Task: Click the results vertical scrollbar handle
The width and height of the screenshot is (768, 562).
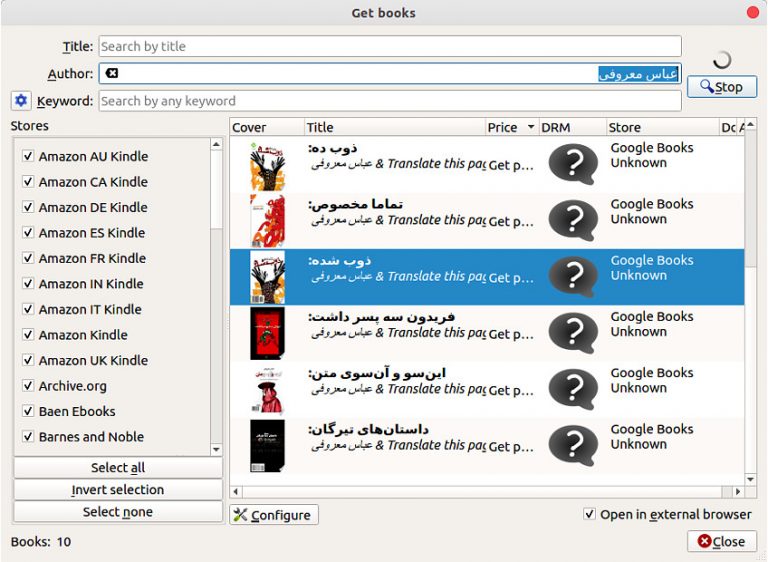Action: point(750,199)
